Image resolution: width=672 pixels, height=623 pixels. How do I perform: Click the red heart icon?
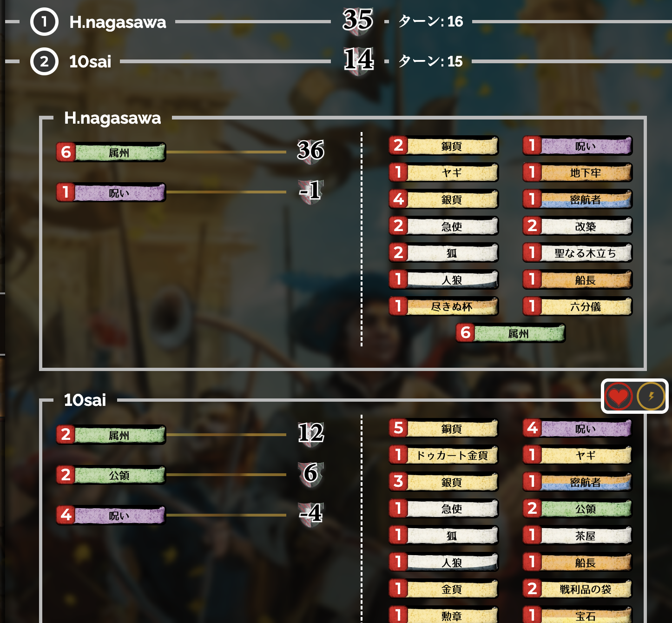[x=619, y=397]
